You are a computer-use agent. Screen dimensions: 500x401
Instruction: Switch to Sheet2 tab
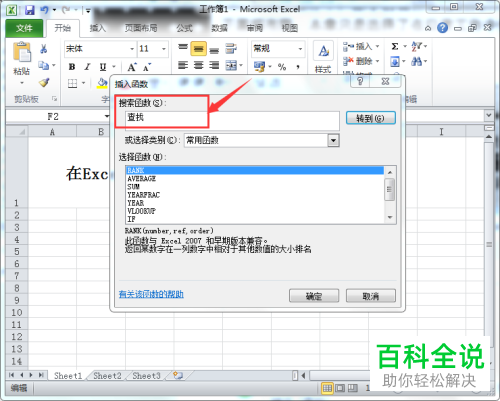(107, 376)
